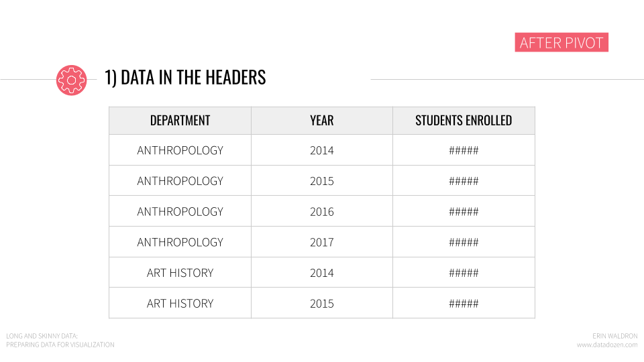
Task: Click the red gear icon
Action: point(72,80)
